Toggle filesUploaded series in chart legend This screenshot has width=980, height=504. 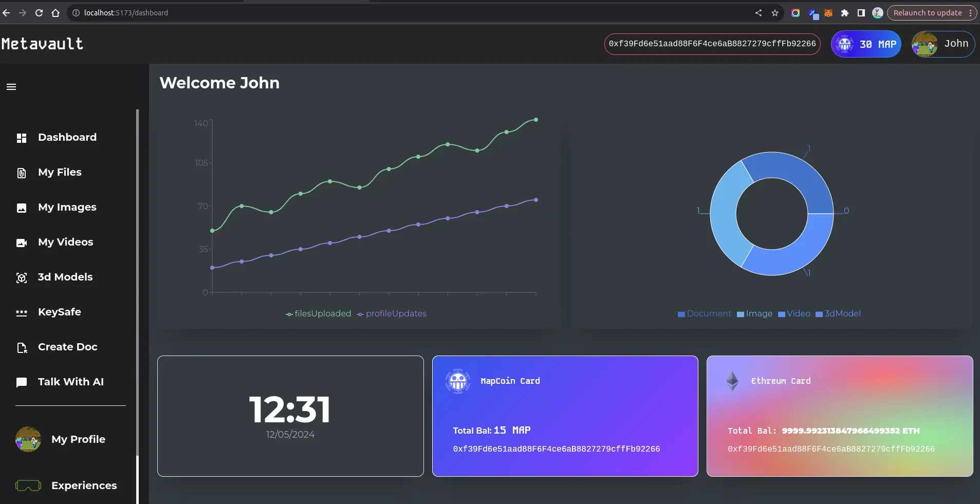[x=318, y=314]
